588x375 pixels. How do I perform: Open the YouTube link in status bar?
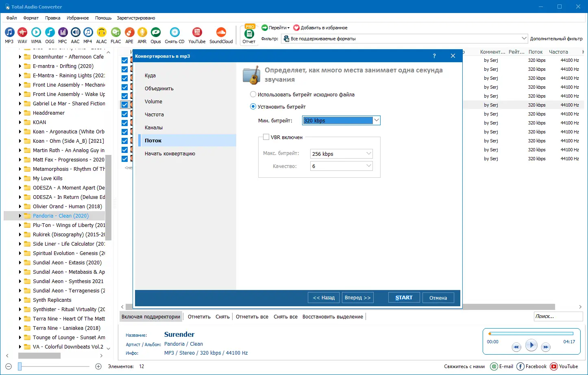click(564, 366)
